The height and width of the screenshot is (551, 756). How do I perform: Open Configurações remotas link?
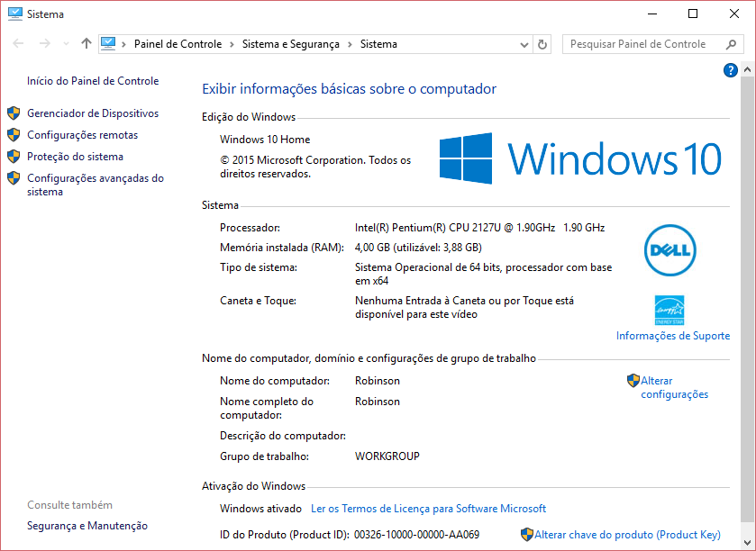click(x=82, y=135)
